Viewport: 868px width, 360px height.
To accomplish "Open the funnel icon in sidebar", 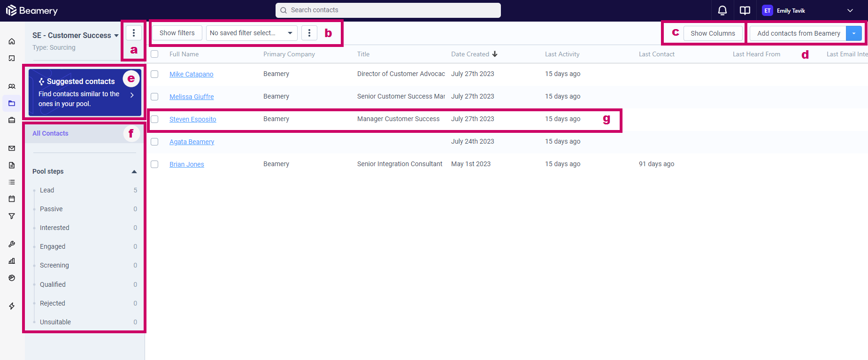I will point(12,216).
